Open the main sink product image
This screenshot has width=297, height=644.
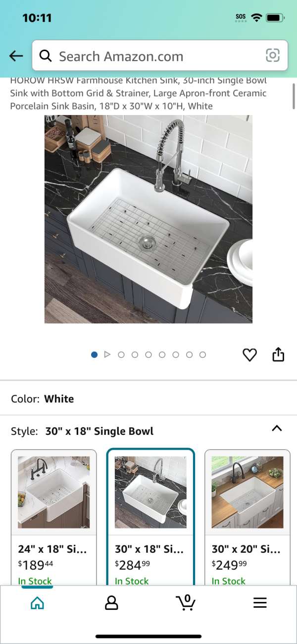pos(148,219)
